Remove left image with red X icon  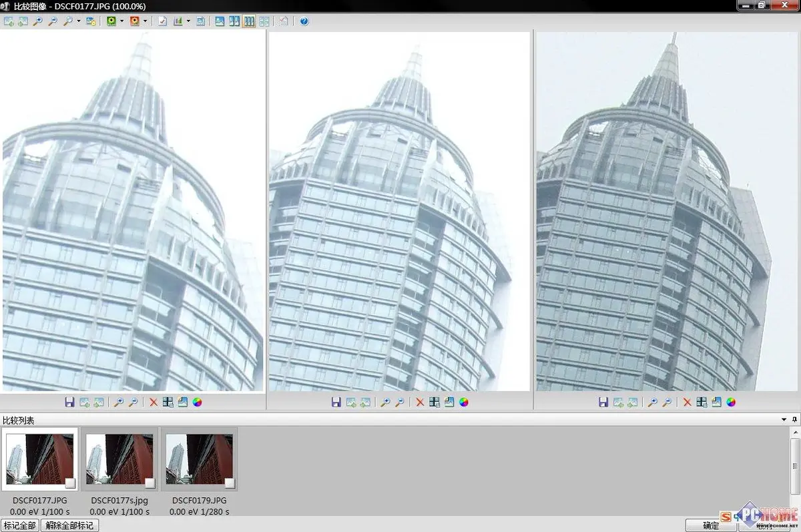point(153,403)
